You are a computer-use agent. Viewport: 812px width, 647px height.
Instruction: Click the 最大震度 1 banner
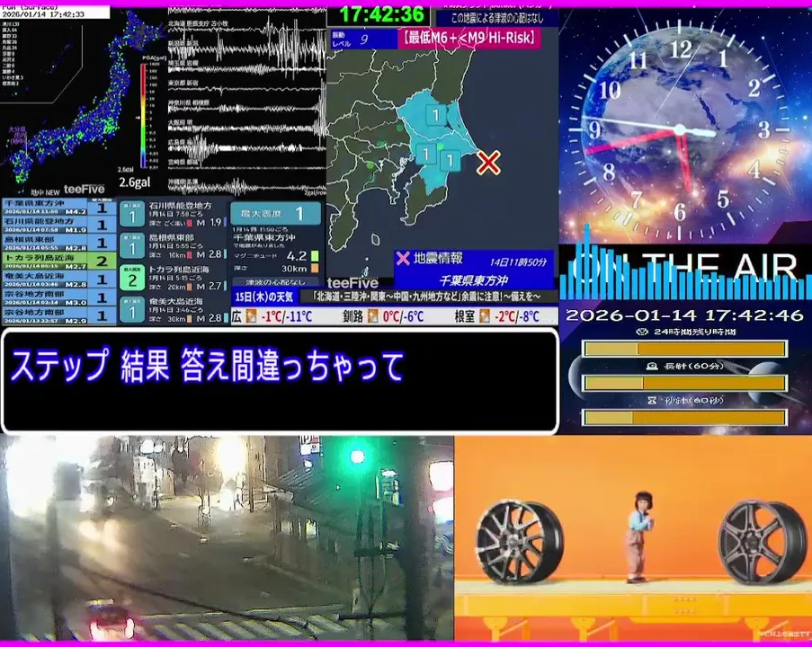point(275,213)
